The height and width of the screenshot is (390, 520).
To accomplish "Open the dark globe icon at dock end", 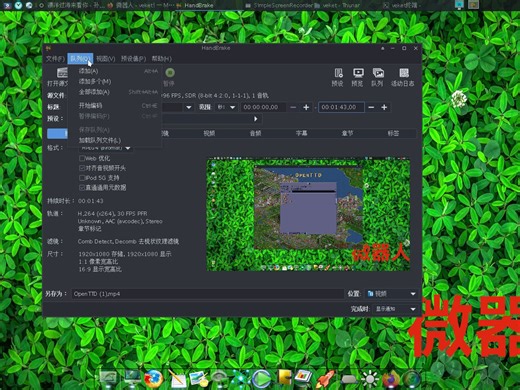I will pyautogui.click(x=412, y=379).
